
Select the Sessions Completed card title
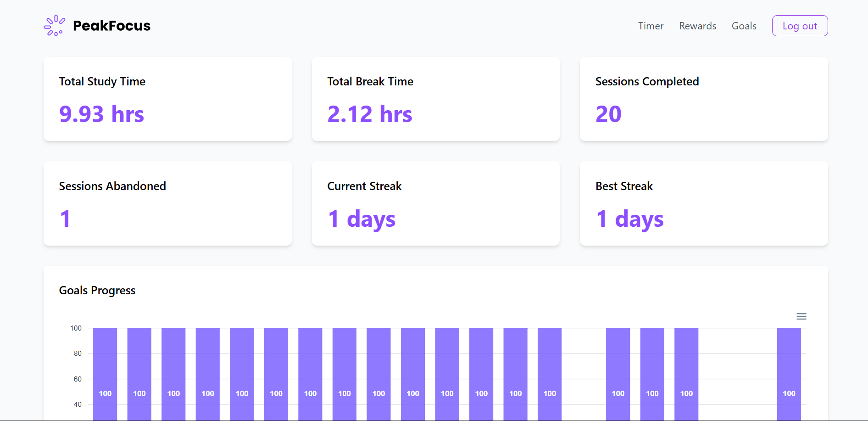tap(647, 82)
